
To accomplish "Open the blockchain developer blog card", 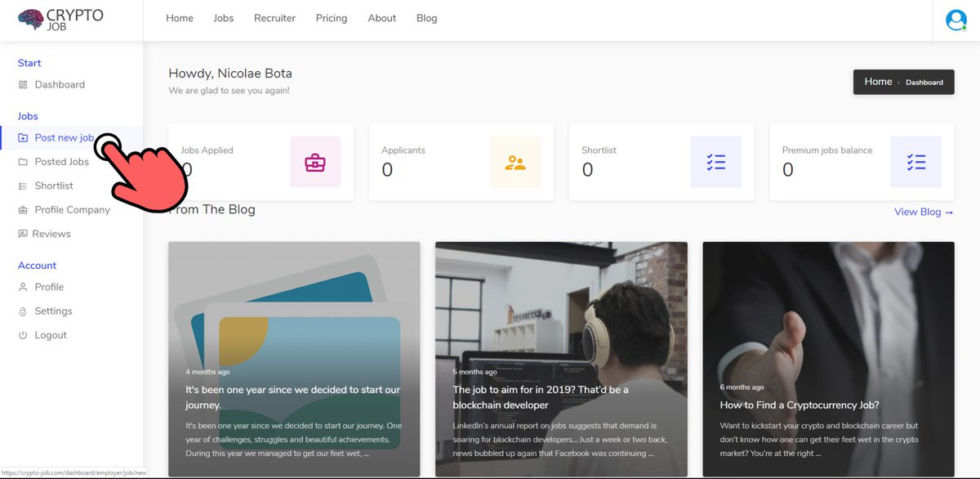I will (x=561, y=359).
